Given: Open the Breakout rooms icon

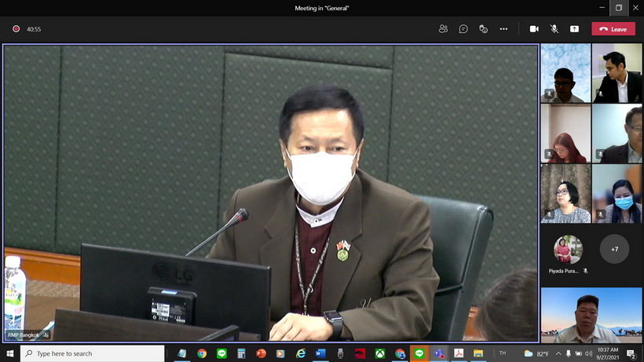Looking at the screenshot, I should (483, 29).
